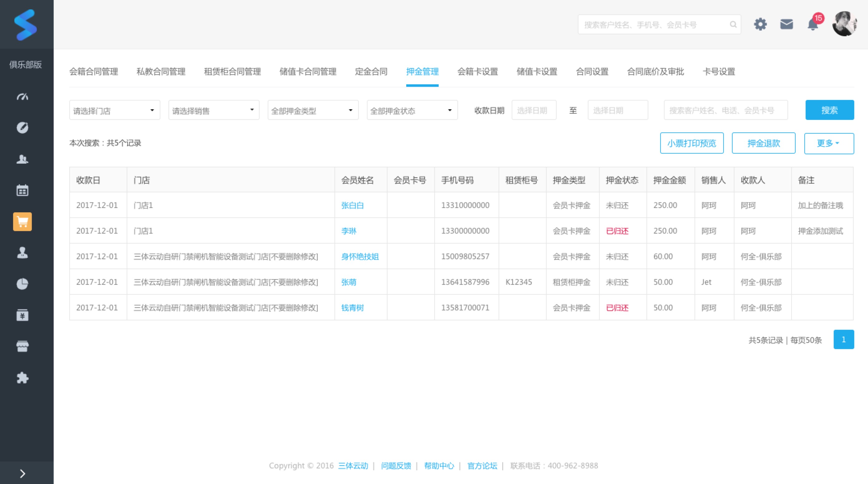Click page number 1 button
Image resolution: width=868 pixels, height=484 pixels.
point(844,339)
